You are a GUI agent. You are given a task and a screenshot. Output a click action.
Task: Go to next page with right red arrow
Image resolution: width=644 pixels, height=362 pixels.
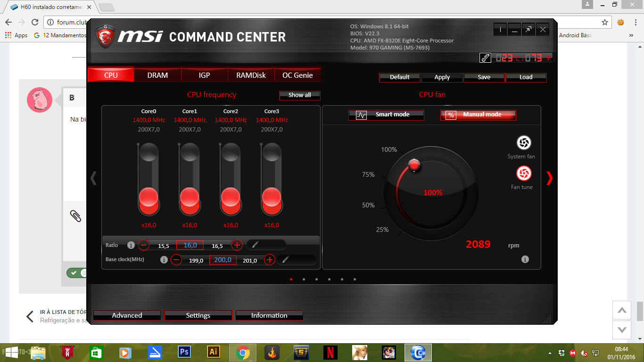click(549, 178)
